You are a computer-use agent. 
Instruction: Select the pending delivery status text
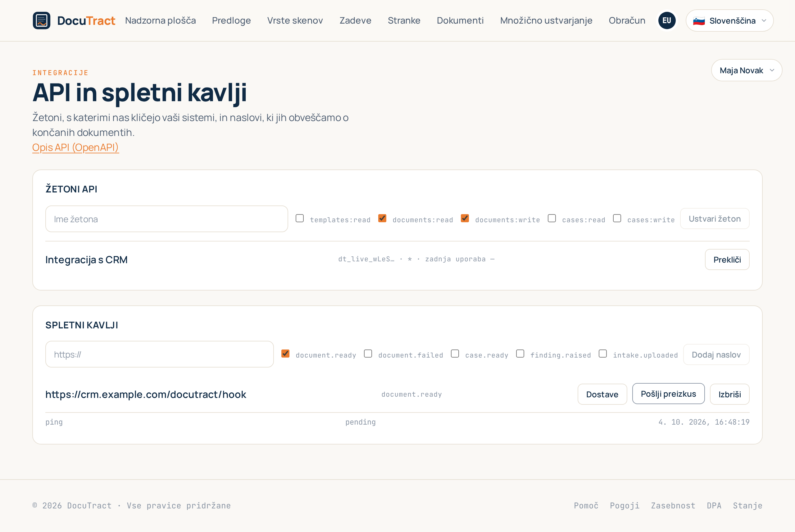pyautogui.click(x=360, y=422)
